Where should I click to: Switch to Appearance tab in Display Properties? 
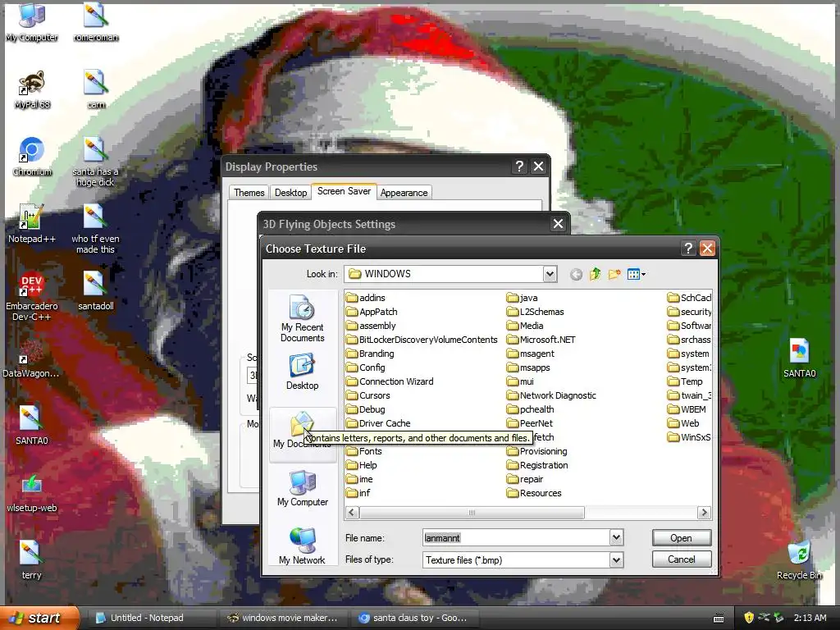click(404, 193)
